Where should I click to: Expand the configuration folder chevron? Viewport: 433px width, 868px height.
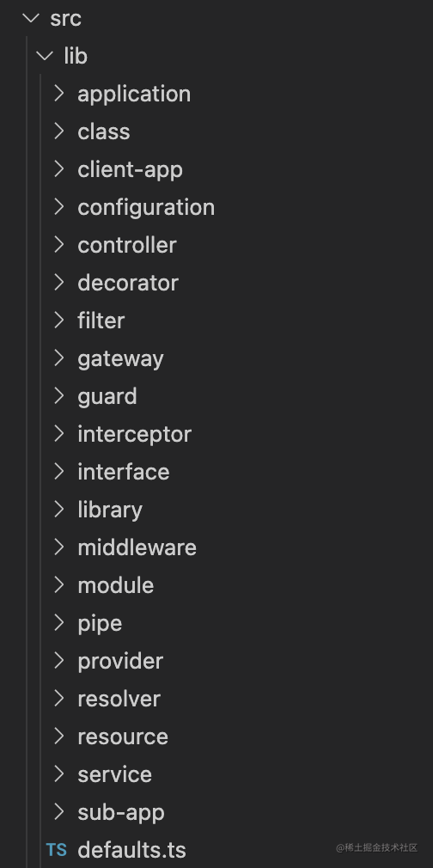click(59, 207)
